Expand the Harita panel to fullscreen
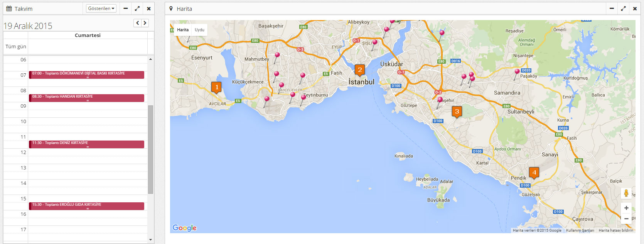 623,8
